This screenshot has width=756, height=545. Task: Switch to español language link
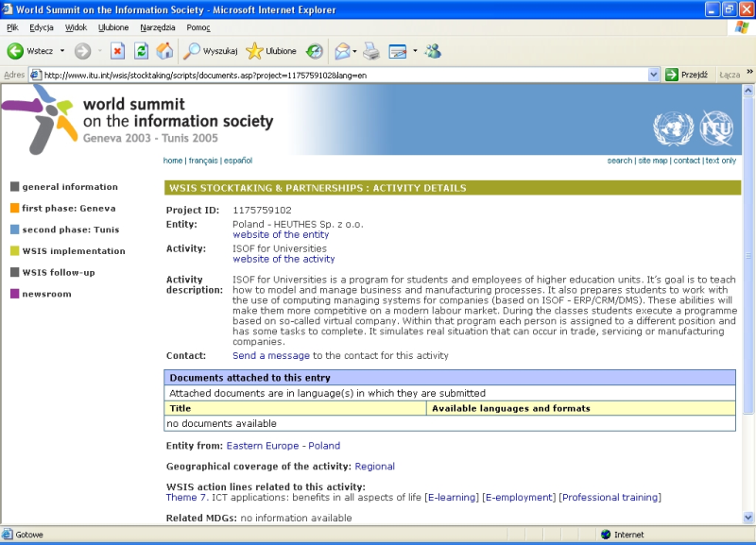238,161
